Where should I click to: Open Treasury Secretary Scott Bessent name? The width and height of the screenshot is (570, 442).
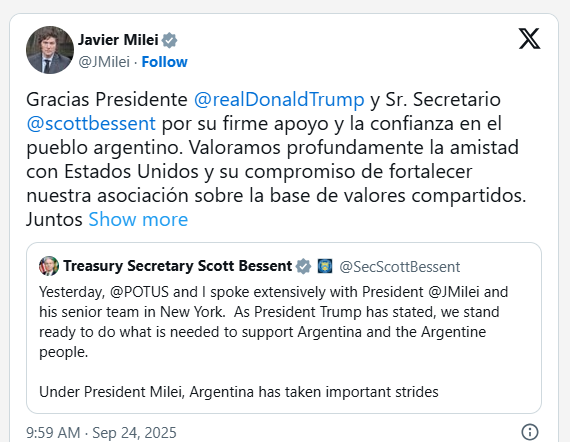(x=178, y=266)
